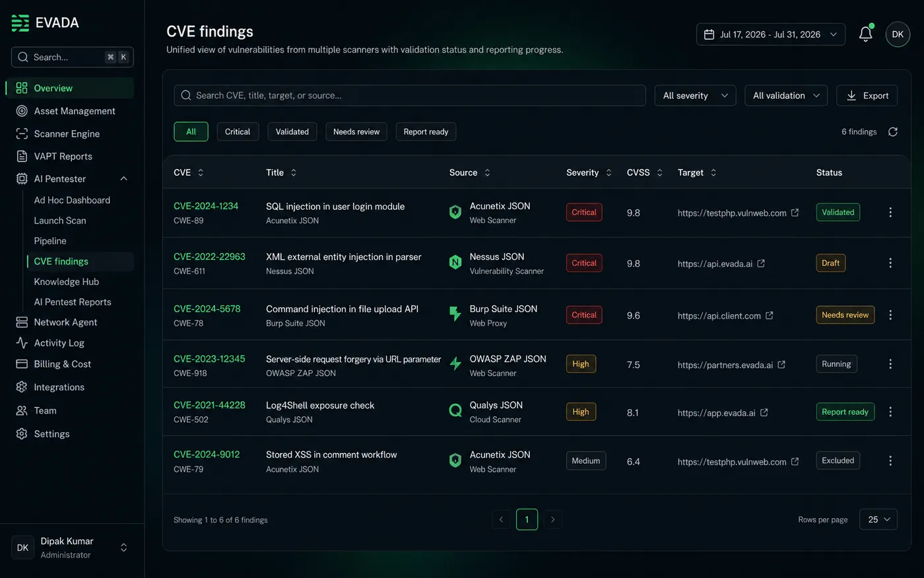This screenshot has height=578, width=924.
Task: Click the Search CVE, title, target field
Action: (410, 96)
